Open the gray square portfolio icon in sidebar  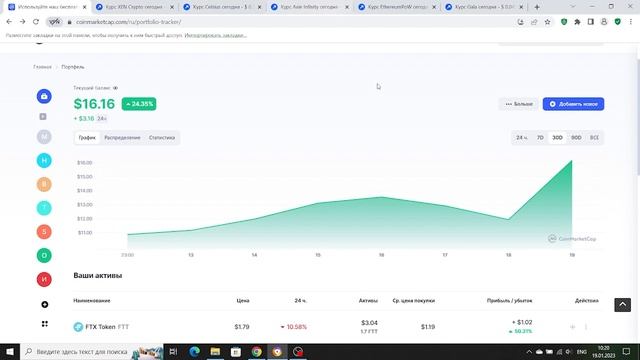tap(43, 117)
